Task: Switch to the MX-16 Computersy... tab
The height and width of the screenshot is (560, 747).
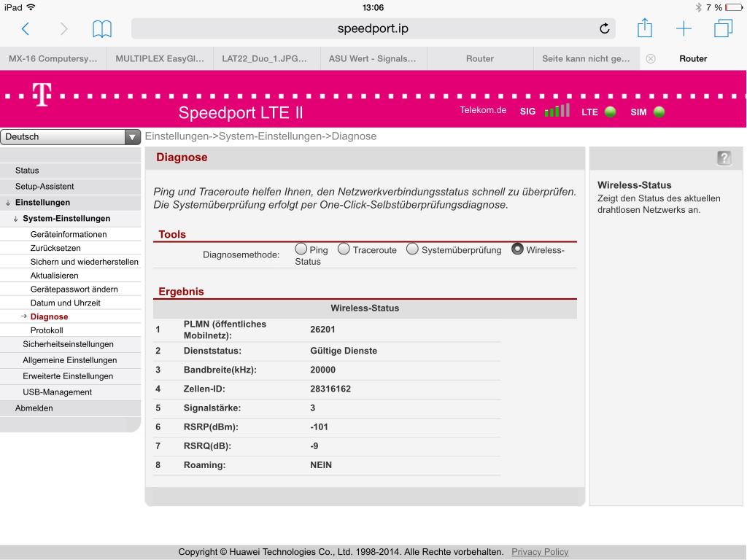Action: click(53, 58)
